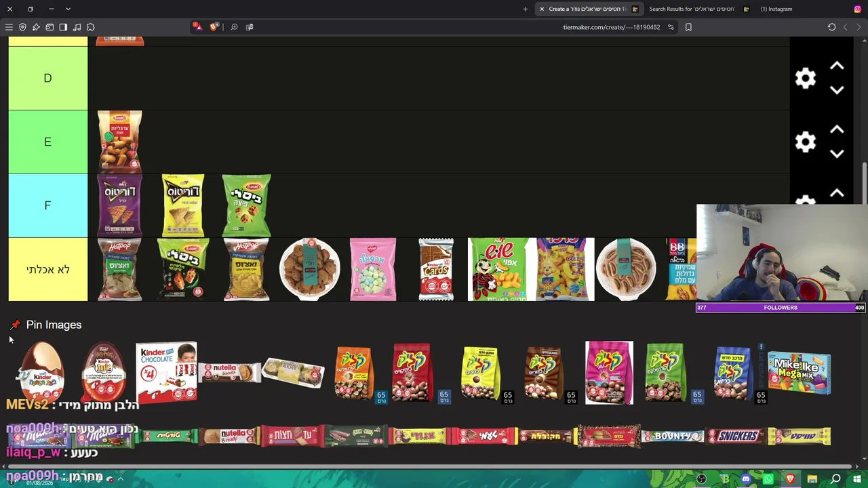The width and height of the screenshot is (868, 488).
Task: Select the pink Klik bag image
Action: pos(609,372)
